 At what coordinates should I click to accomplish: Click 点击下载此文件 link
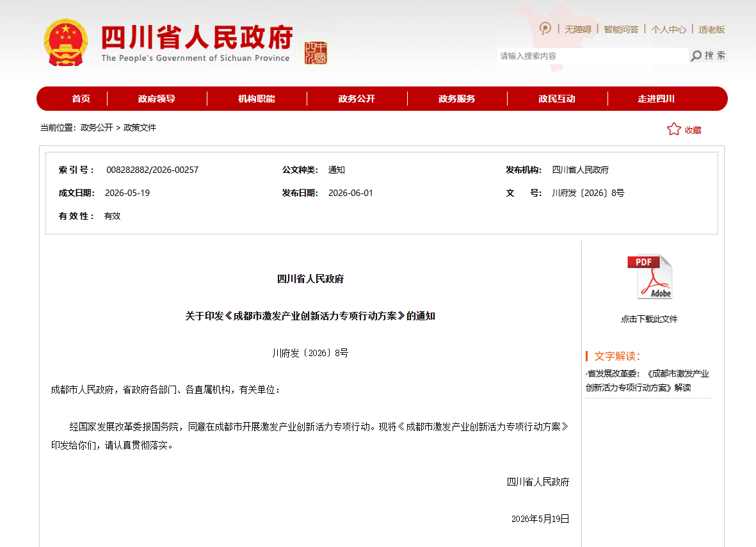[x=649, y=319]
